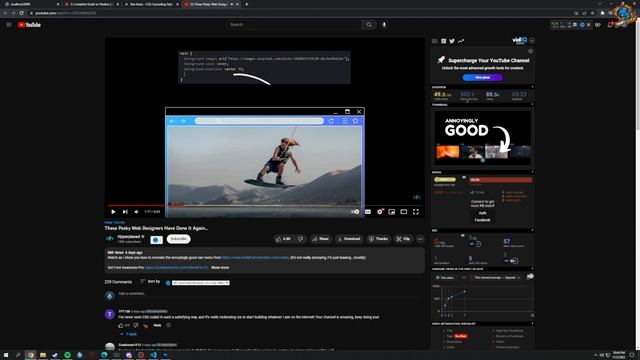Collapse vidIQ panel round arrow button
640x360 pixels.
(532, 41)
